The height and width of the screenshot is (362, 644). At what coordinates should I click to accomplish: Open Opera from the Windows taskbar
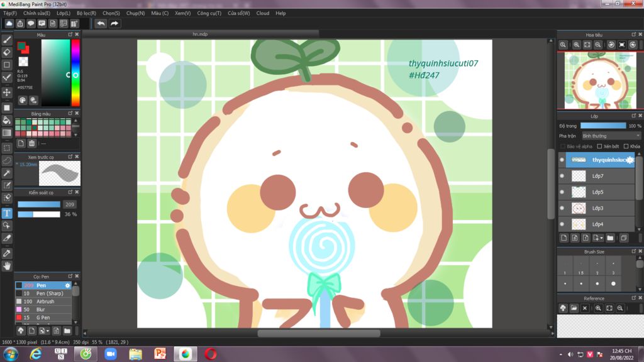(210, 354)
